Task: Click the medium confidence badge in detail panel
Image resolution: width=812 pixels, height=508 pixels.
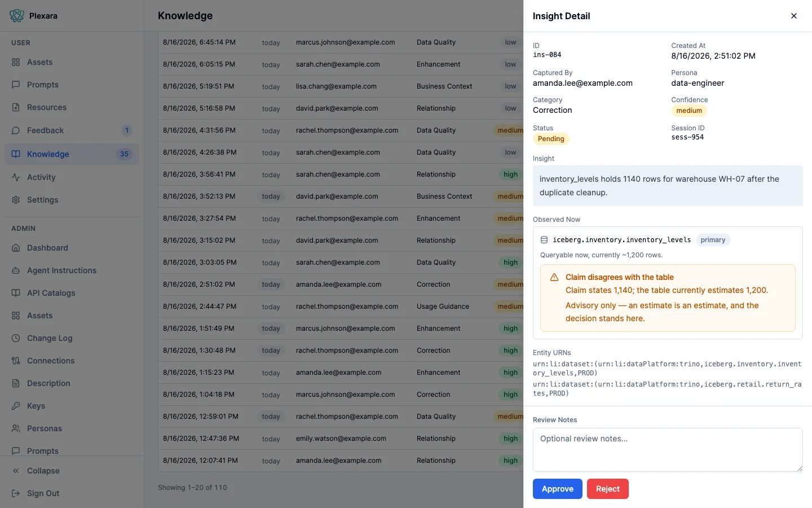Action: tap(689, 111)
